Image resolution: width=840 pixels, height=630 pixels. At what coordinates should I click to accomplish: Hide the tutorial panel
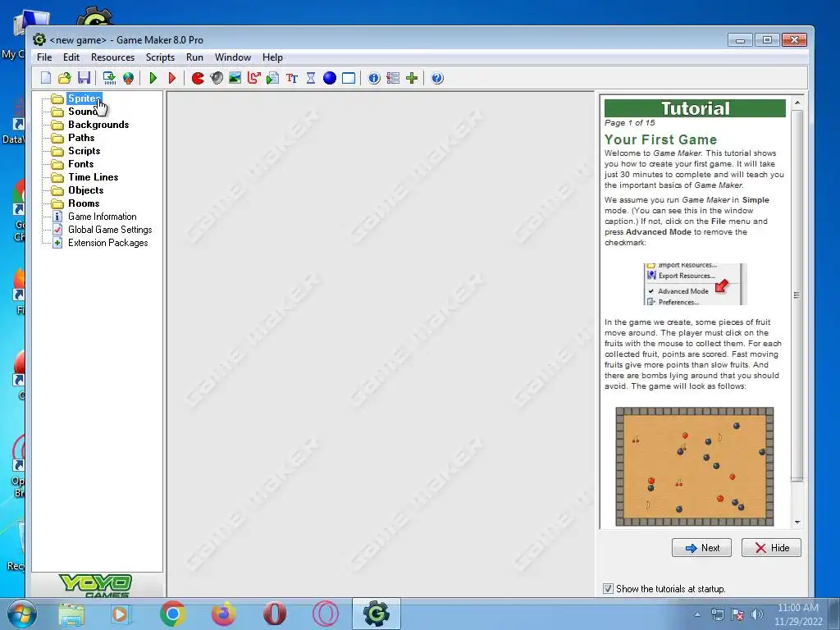pos(771,547)
